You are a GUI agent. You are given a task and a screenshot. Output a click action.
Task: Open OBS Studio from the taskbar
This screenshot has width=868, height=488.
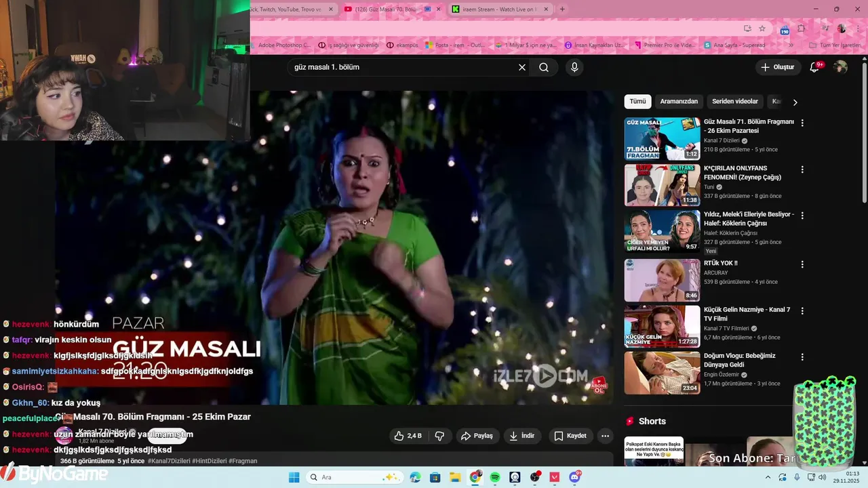point(535,477)
